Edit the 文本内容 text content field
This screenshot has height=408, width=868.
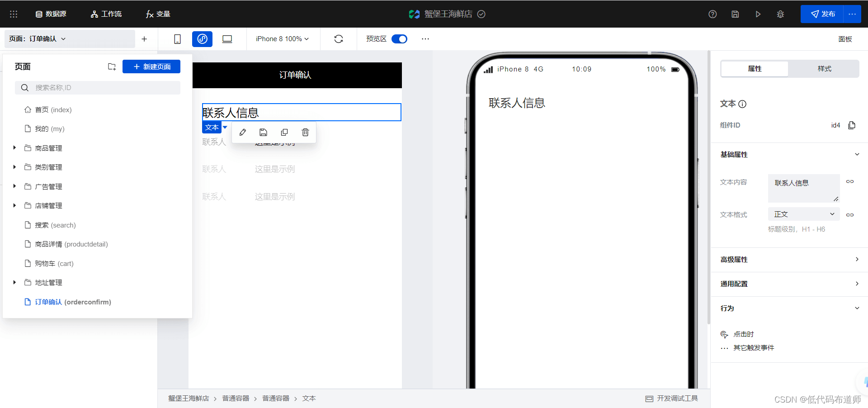[x=804, y=188]
